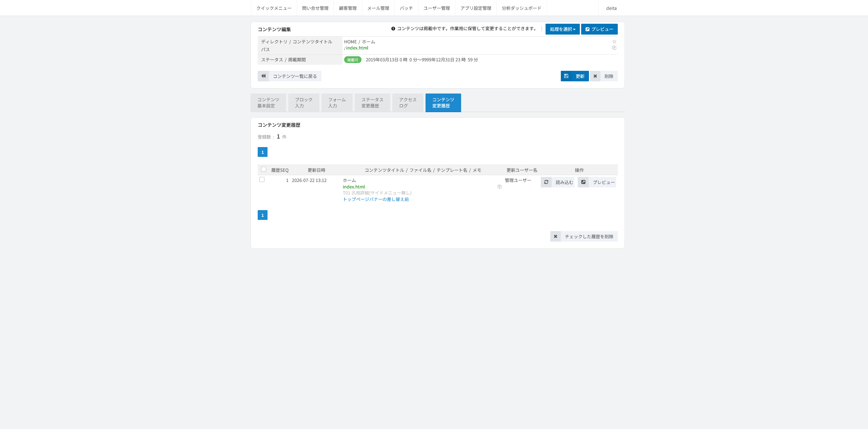Click the rewind icon to return to content list
This screenshot has width=868, height=429.
(263, 76)
